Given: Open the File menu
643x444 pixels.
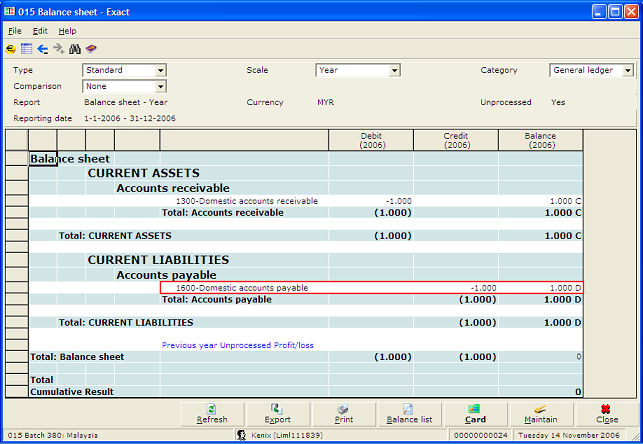Looking at the screenshot, I should [14, 31].
